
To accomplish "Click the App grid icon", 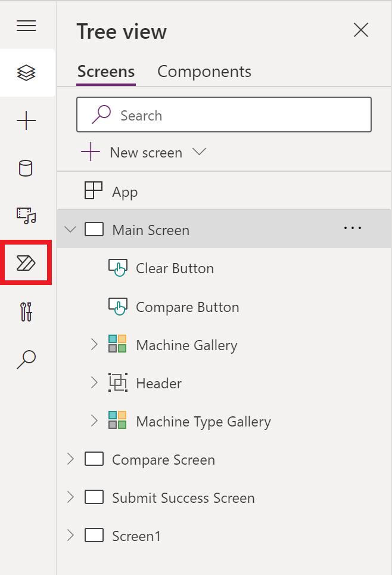I will 94,190.
